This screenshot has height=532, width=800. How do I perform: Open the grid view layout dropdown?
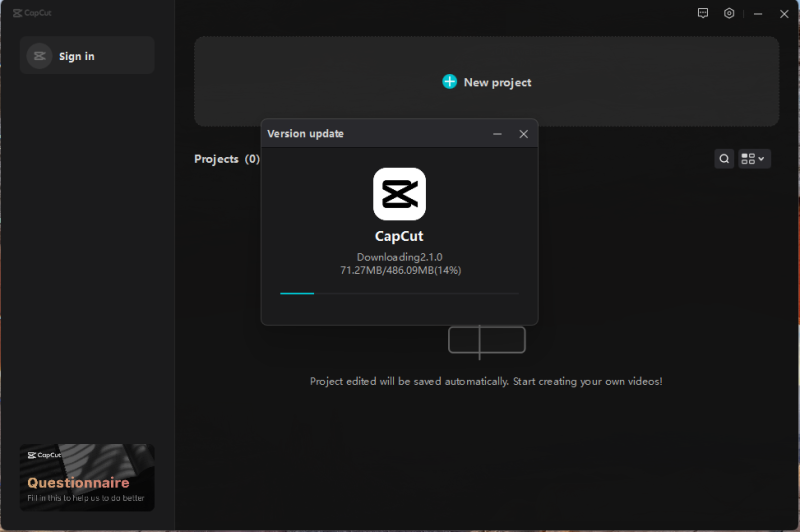pos(754,159)
